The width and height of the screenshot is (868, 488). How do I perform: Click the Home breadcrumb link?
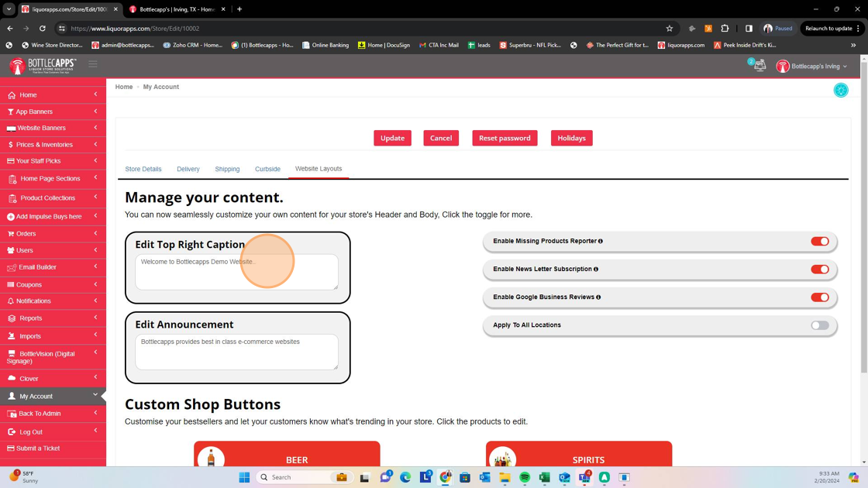coord(124,87)
